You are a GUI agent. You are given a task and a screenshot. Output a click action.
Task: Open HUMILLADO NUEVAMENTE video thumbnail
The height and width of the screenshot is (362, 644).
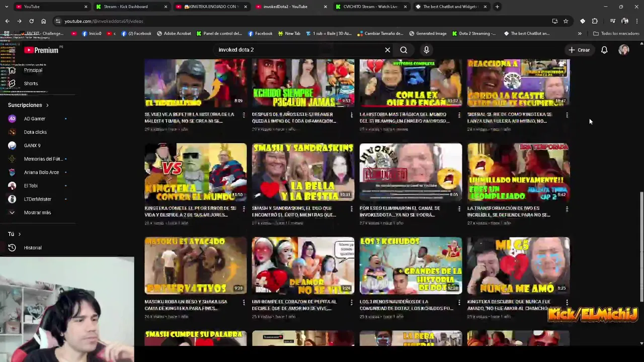point(518,172)
